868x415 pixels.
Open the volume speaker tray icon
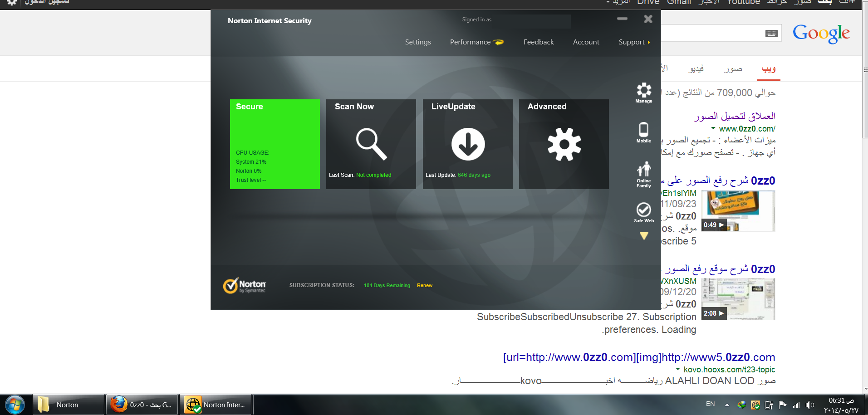(810, 405)
